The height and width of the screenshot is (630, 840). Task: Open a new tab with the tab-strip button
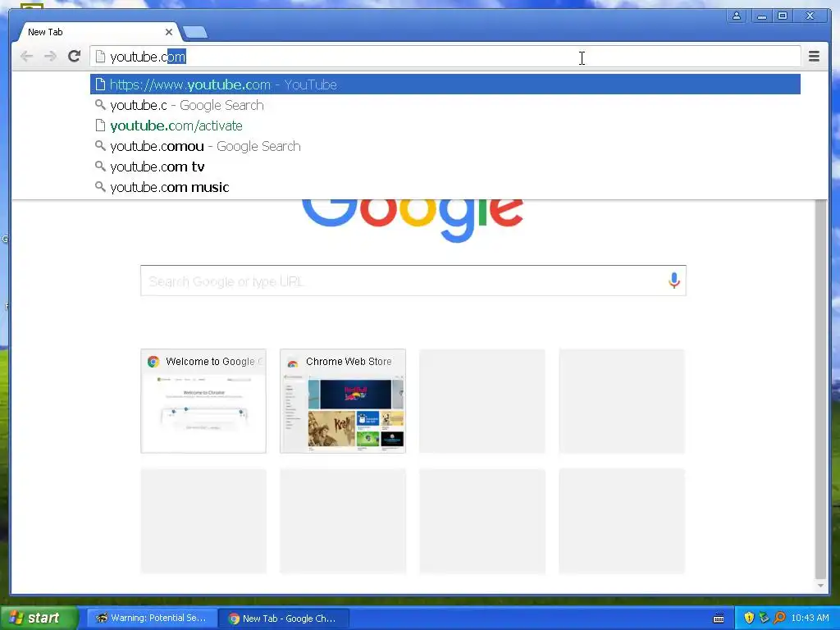tap(195, 32)
